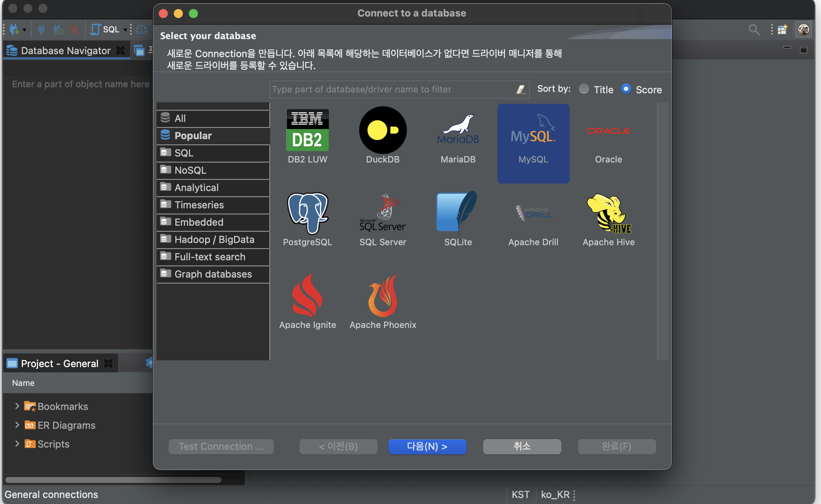This screenshot has width=821, height=504.
Task: Select the Apache Ignite flame icon
Action: [307, 296]
